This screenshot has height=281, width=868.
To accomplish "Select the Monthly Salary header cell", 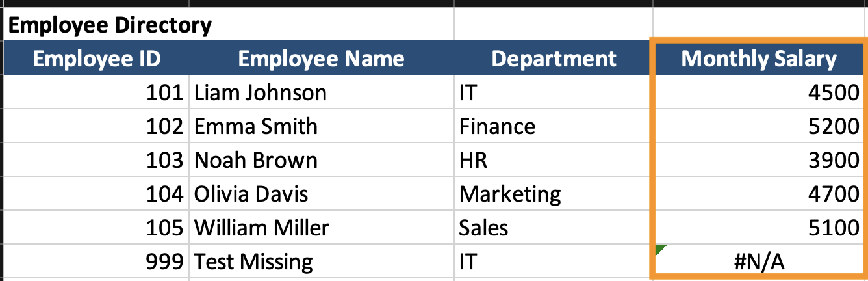I will 758,59.
